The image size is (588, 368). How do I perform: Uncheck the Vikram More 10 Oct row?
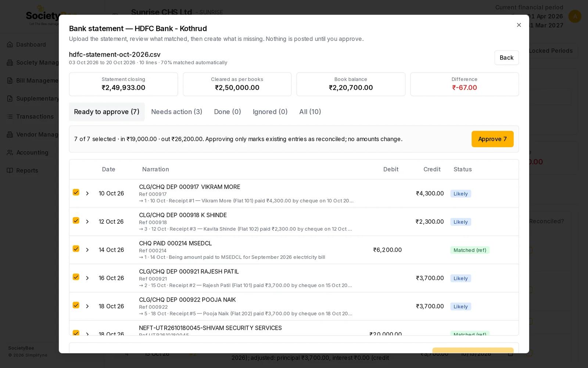point(76,192)
